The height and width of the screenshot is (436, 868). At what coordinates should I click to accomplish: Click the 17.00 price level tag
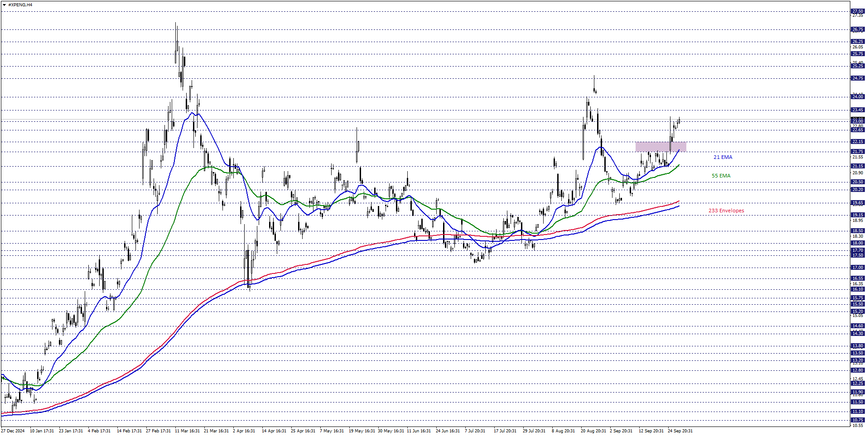point(858,268)
